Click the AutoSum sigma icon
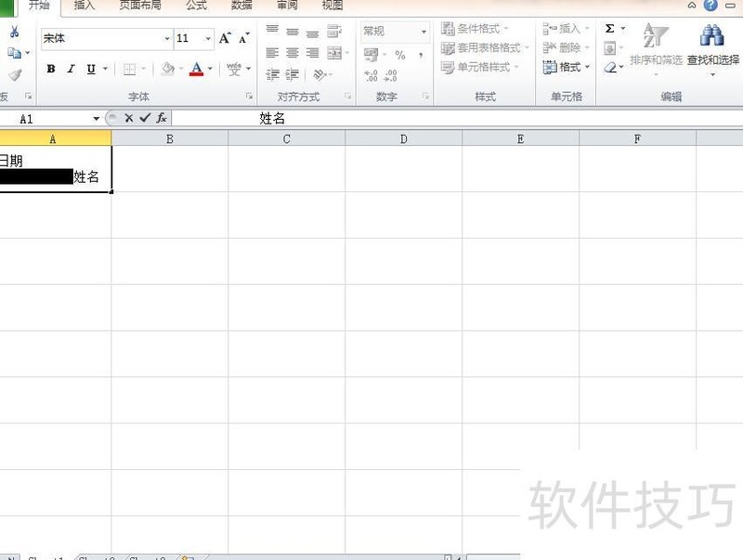The width and height of the screenshot is (743, 560). click(x=610, y=29)
